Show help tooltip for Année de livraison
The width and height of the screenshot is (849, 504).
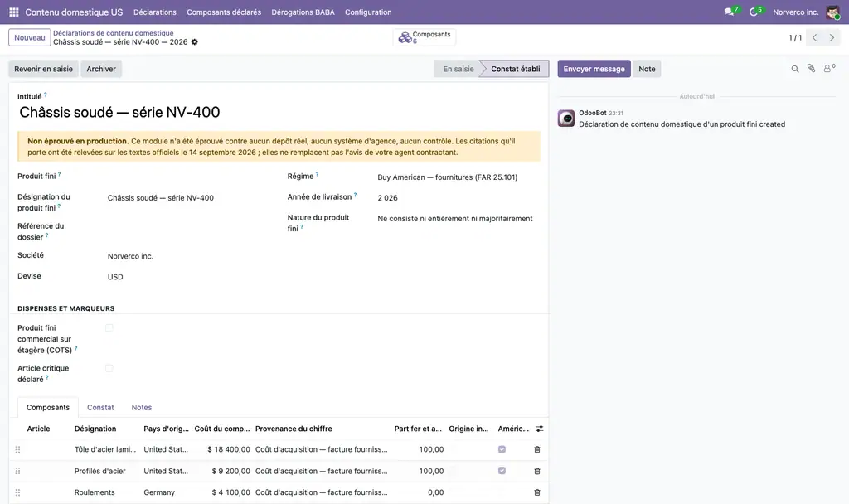[355, 195]
